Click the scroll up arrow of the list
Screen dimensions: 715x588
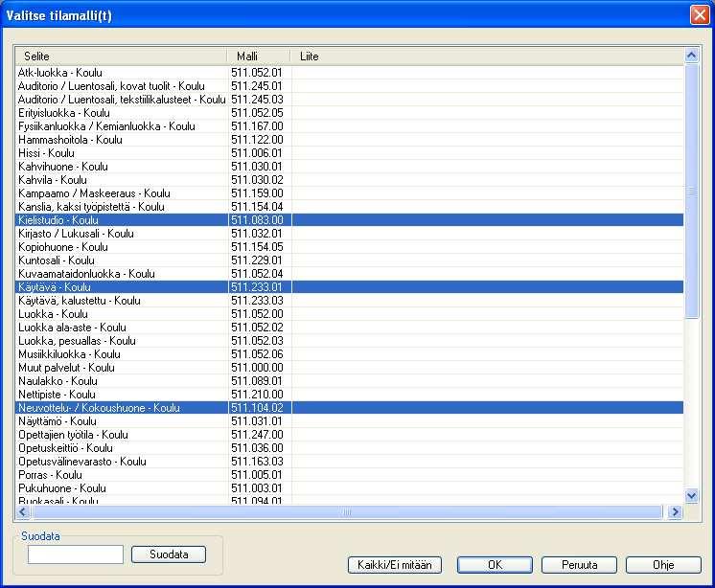coord(691,56)
